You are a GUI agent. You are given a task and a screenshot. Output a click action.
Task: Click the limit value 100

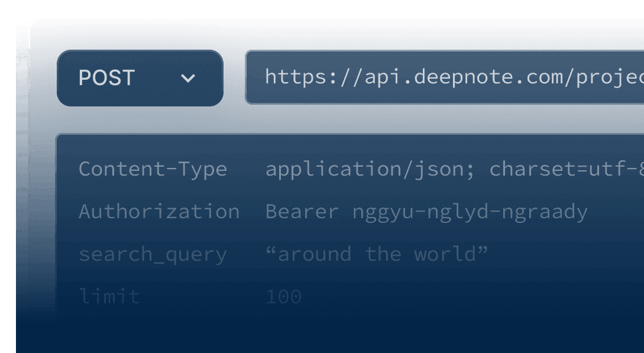click(x=283, y=297)
